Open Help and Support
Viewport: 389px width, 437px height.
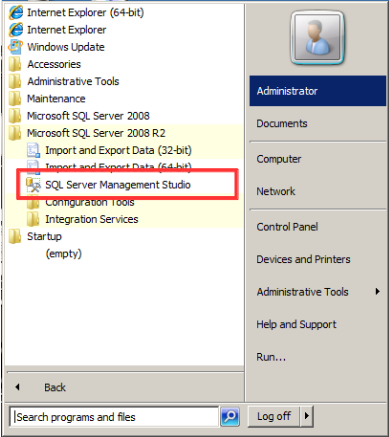pos(296,324)
